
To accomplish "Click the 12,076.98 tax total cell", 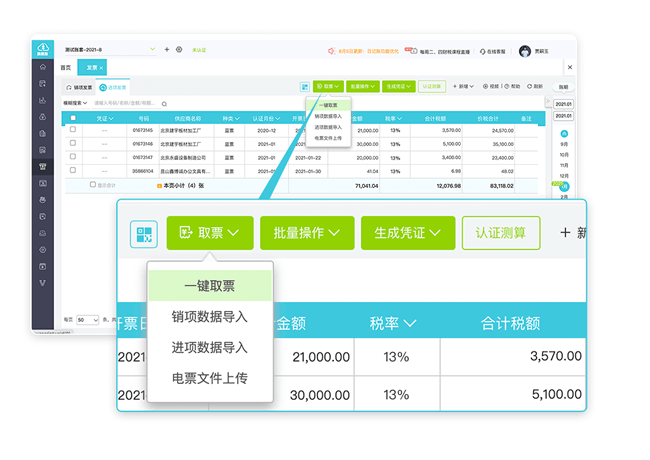I will pos(449,186).
